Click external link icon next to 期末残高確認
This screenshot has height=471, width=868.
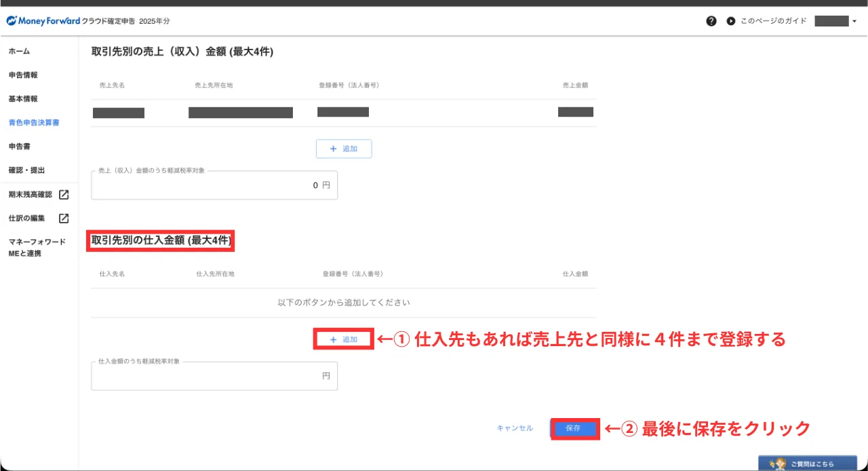(64, 195)
